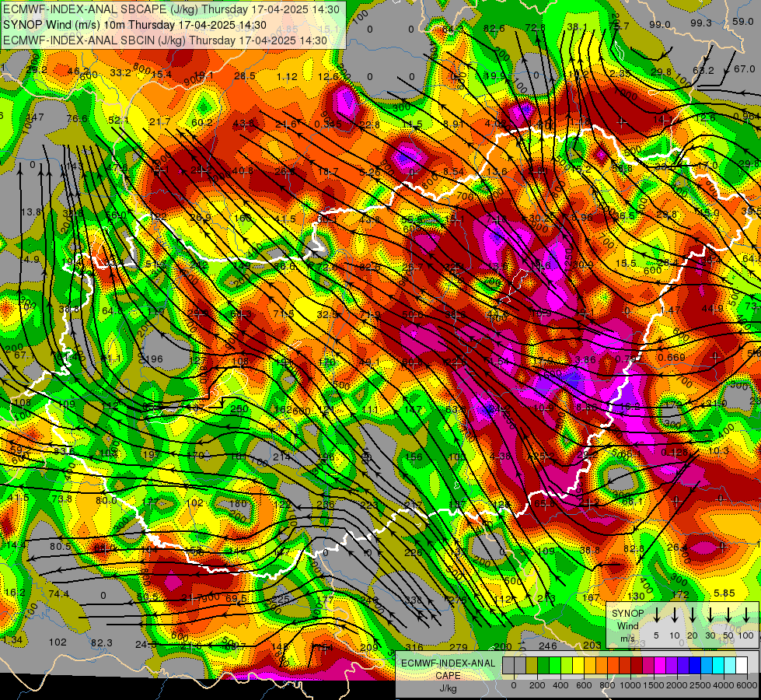Viewport: 761px width, 700px height.
Task: Click the SBCAPE title line in the header
Action: click(173, 9)
